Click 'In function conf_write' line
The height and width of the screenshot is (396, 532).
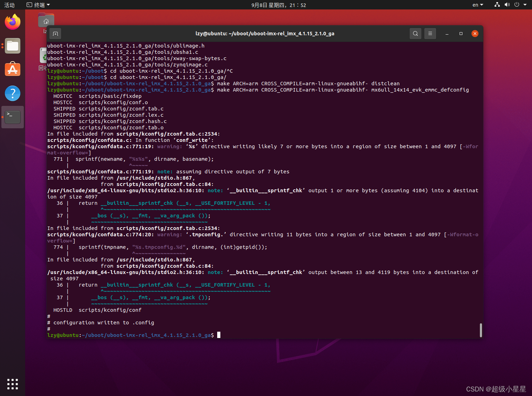pyautogui.click(x=130, y=140)
